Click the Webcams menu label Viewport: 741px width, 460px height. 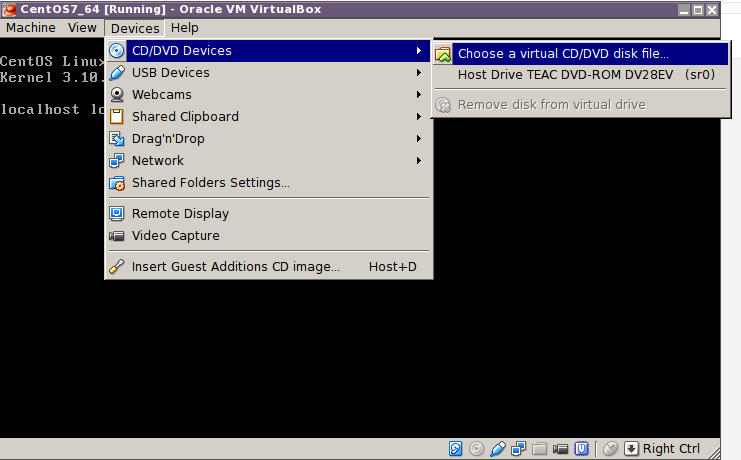(x=162, y=95)
